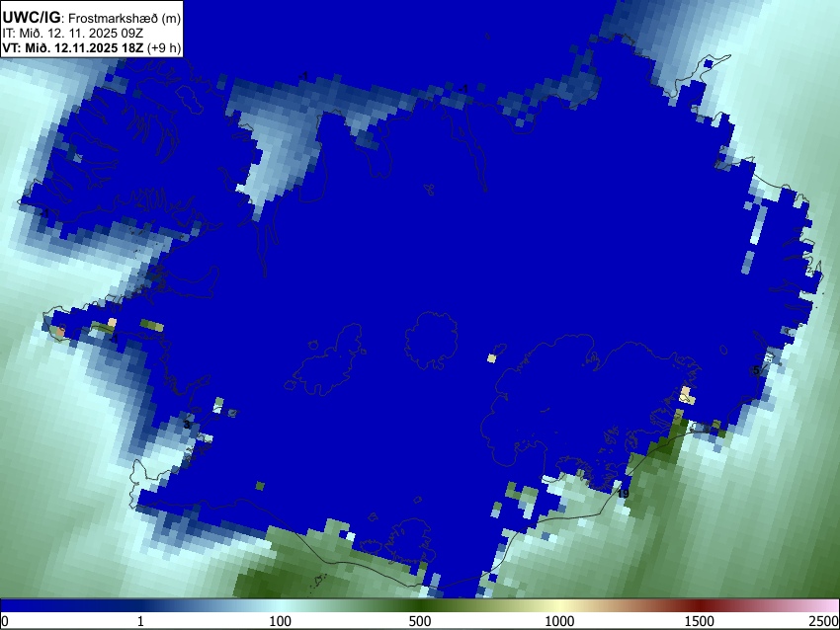
Task: Click the '100' label on the color scale
Action: point(281,621)
